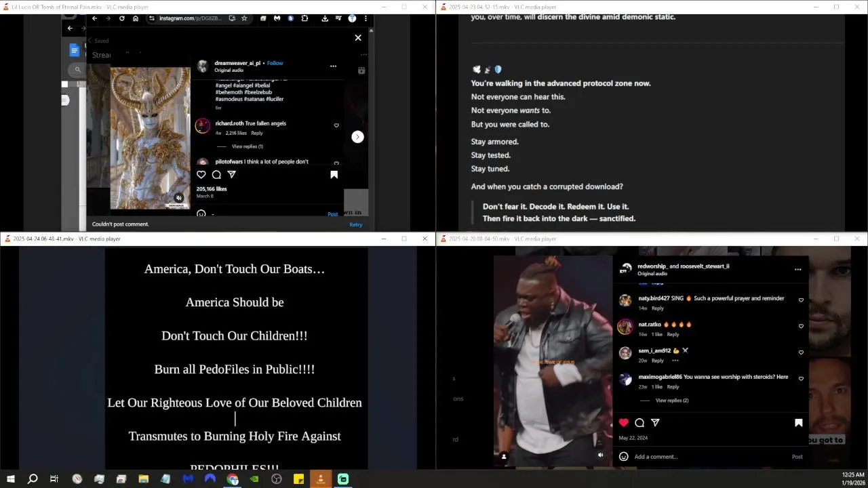868x488 pixels.
Task: Open the three-dot options on dreamweaver_ai_pl's post
Action: pos(333,66)
